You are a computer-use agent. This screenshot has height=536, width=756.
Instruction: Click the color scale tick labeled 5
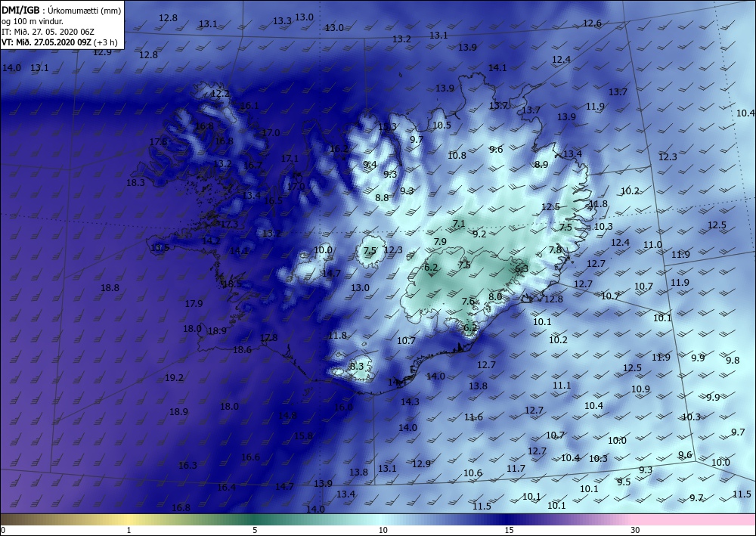click(x=255, y=530)
